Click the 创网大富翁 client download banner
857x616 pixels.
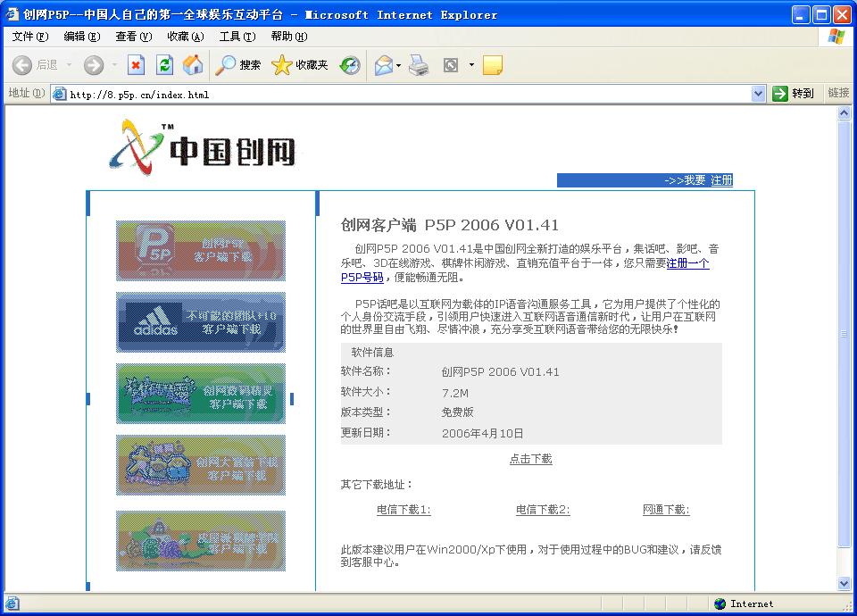(x=201, y=465)
